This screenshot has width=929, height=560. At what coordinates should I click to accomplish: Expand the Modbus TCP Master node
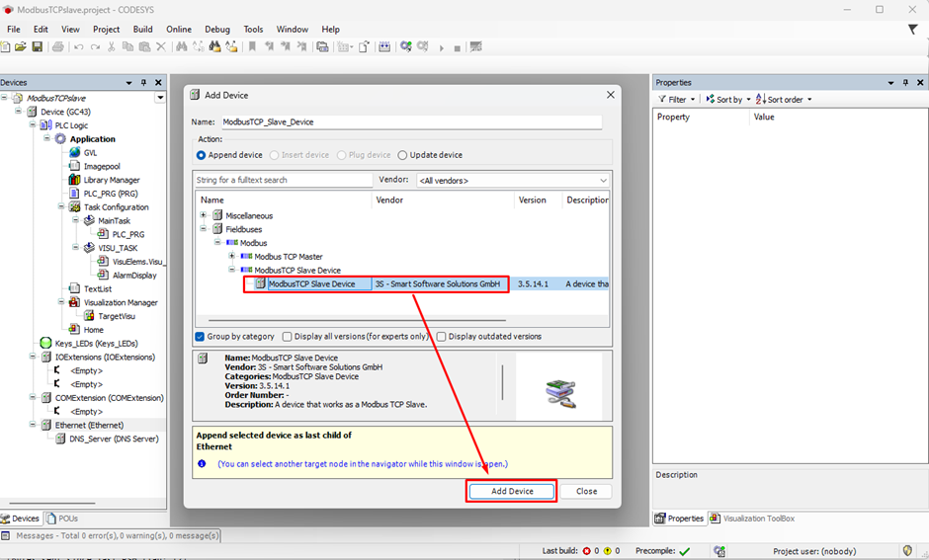point(231,256)
